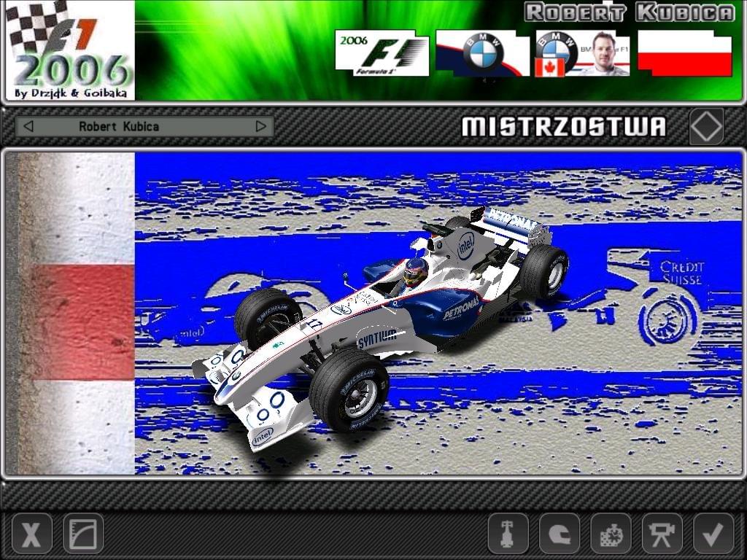Open the graph-panel icon next to the X
The width and height of the screenshot is (747, 560).
(x=83, y=533)
